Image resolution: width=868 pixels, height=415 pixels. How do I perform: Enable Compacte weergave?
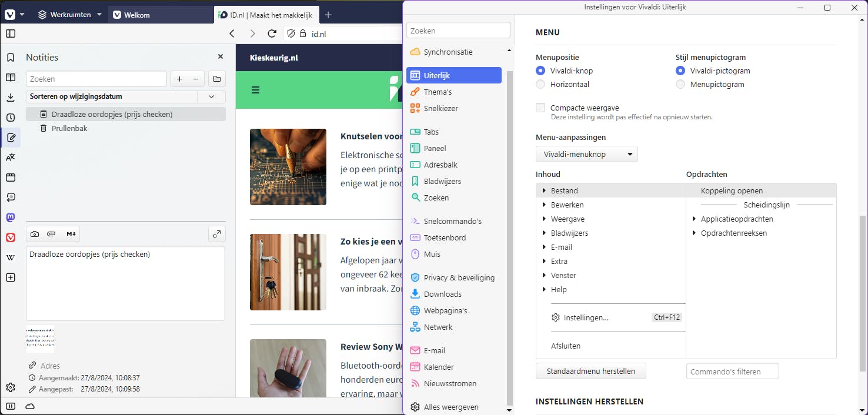click(x=540, y=108)
